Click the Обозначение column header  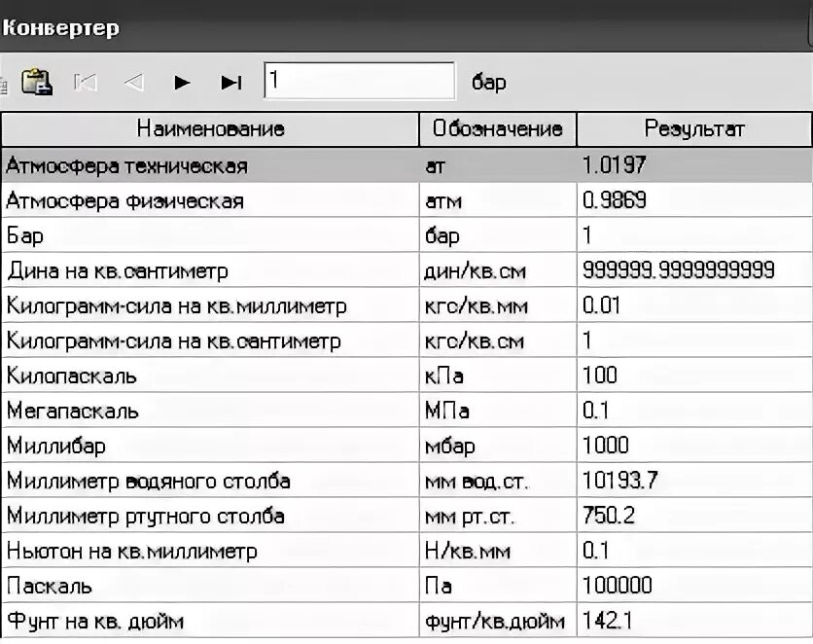pyautogui.click(x=497, y=128)
